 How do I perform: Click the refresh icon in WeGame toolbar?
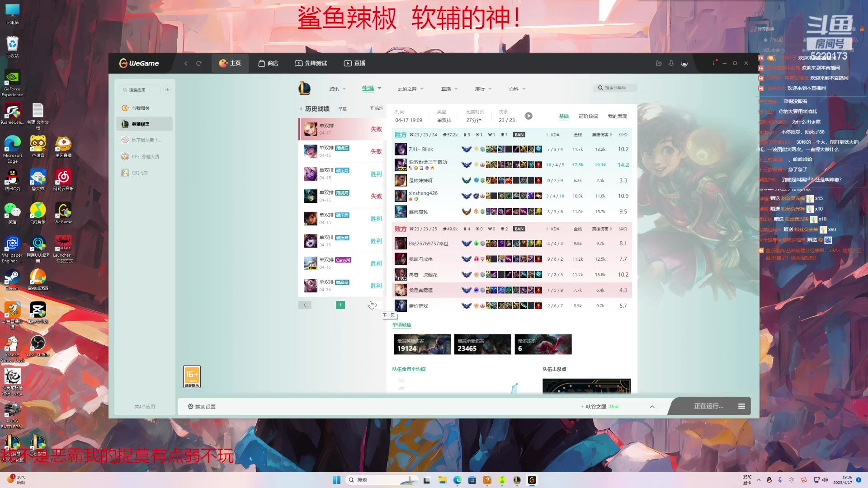click(199, 63)
